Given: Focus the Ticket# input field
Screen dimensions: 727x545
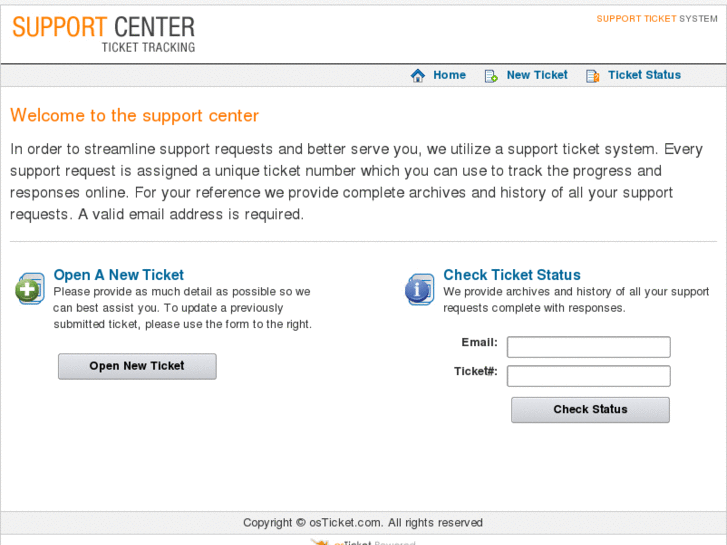Looking at the screenshot, I should click(588, 376).
